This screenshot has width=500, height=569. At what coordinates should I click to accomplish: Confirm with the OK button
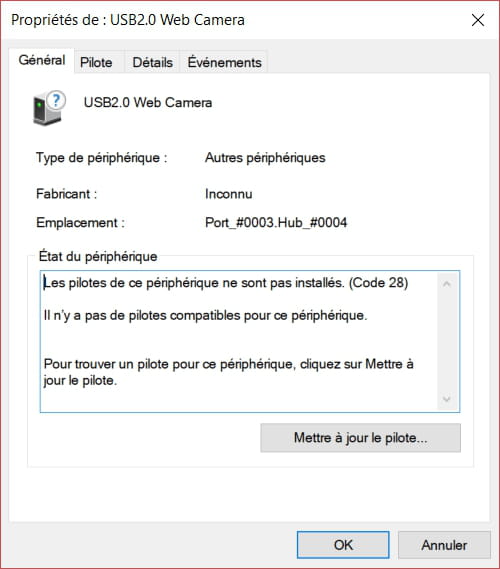click(x=343, y=545)
